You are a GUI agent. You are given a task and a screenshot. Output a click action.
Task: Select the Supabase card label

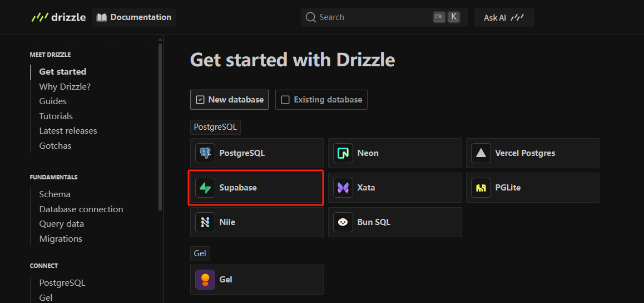click(x=238, y=188)
